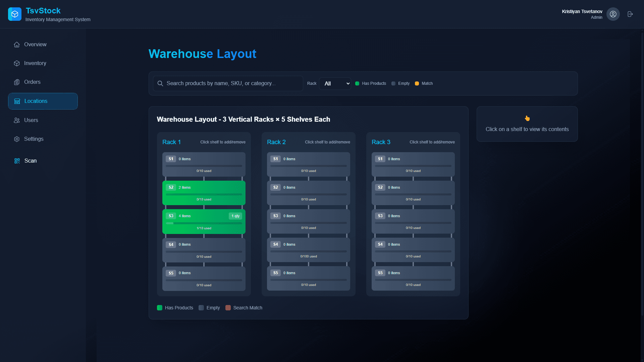644x362 pixels.
Task: Open the user profile avatar icon
Action: point(613,14)
